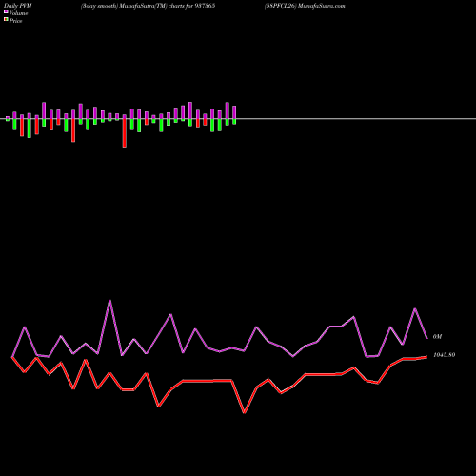Select the Volume legend label
The image size is (476, 476).
point(18,13)
